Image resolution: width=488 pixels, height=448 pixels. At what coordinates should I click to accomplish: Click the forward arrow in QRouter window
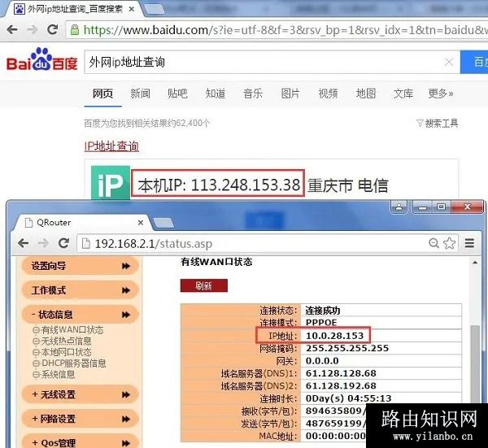point(43,243)
